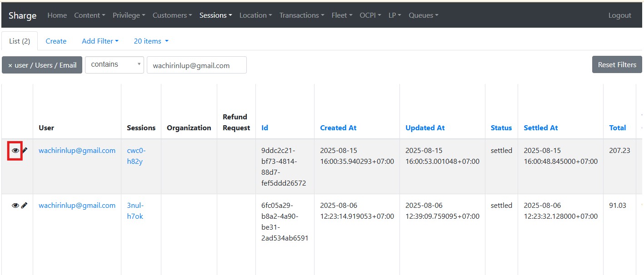Select the List (2) tab
644x275 pixels.
tap(20, 41)
